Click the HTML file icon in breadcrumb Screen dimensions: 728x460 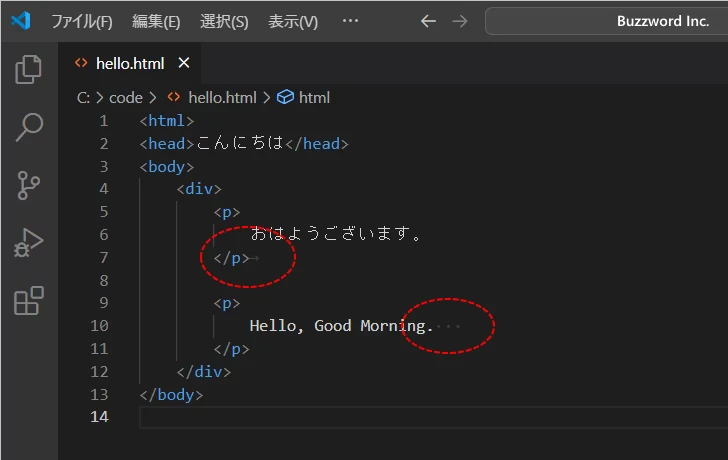174,97
